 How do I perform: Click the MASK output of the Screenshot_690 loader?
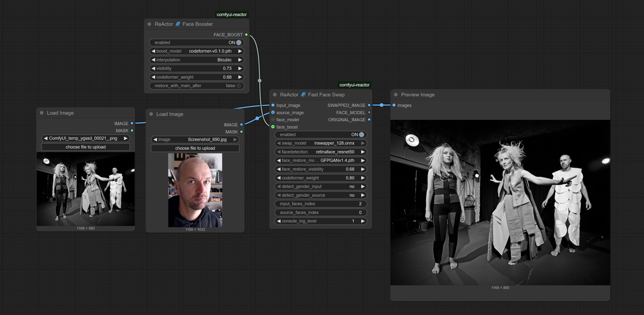tap(242, 132)
